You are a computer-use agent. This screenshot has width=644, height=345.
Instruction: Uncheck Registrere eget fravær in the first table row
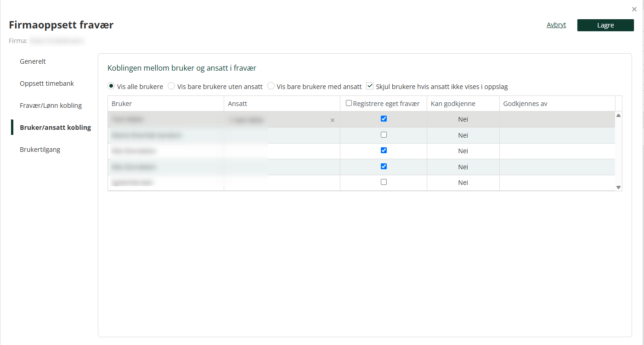(384, 118)
